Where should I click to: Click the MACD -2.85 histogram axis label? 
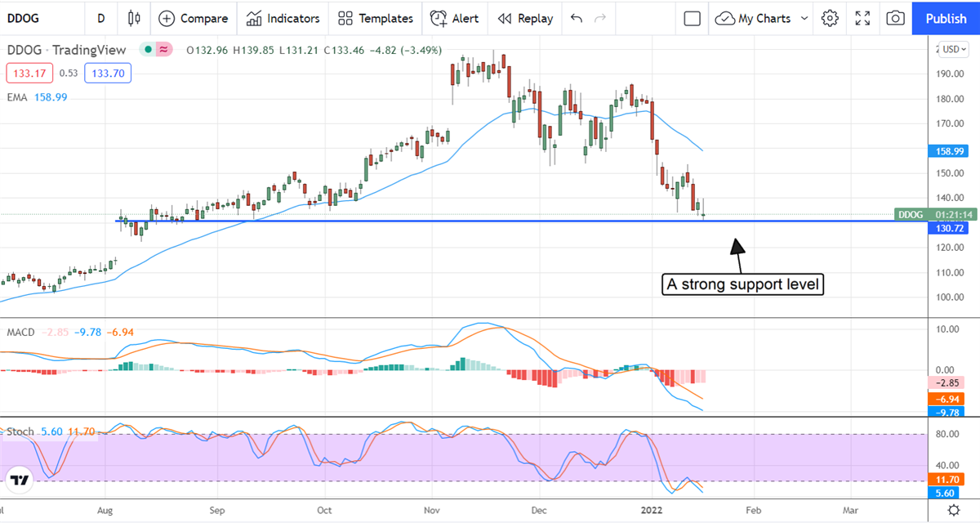click(x=947, y=382)
